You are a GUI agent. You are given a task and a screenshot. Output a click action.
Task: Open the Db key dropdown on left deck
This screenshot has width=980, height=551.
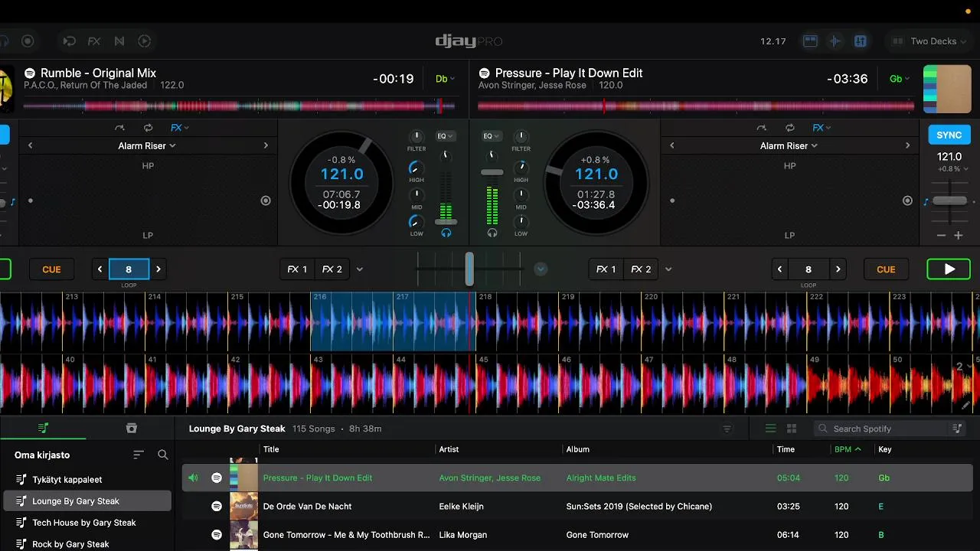[445, 79]
